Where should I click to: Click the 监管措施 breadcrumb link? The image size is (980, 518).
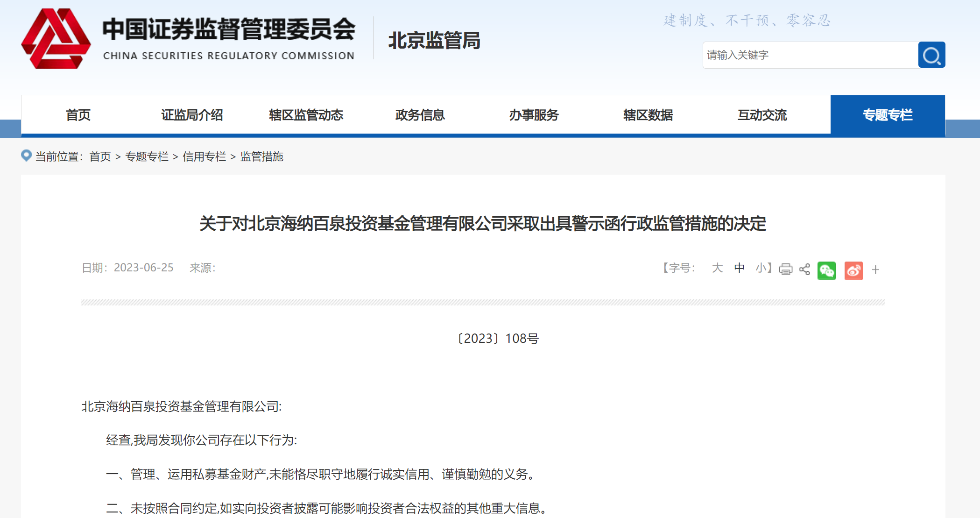pos(262,157)
